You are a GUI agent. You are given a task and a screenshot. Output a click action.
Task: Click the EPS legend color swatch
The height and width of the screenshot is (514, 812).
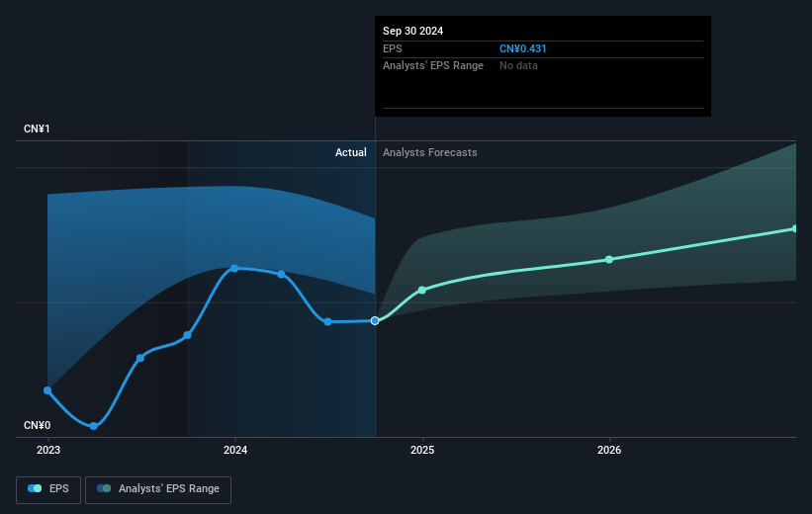[x=35, y=488]
